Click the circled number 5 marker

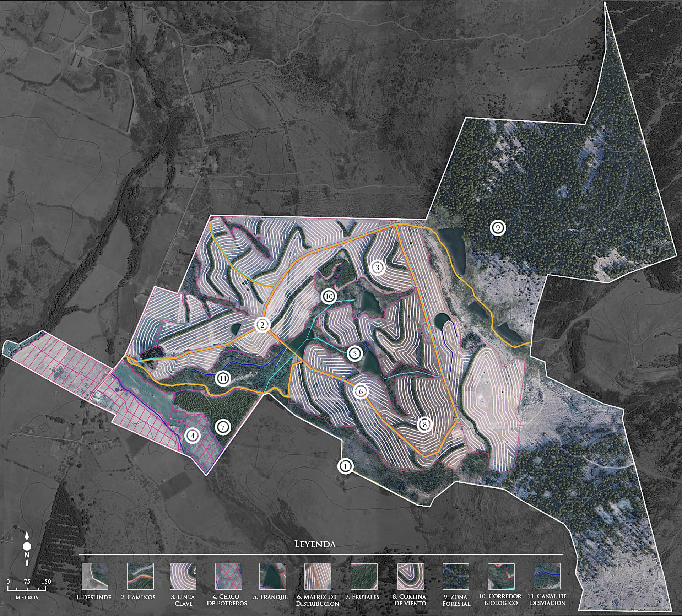point(354,354)
